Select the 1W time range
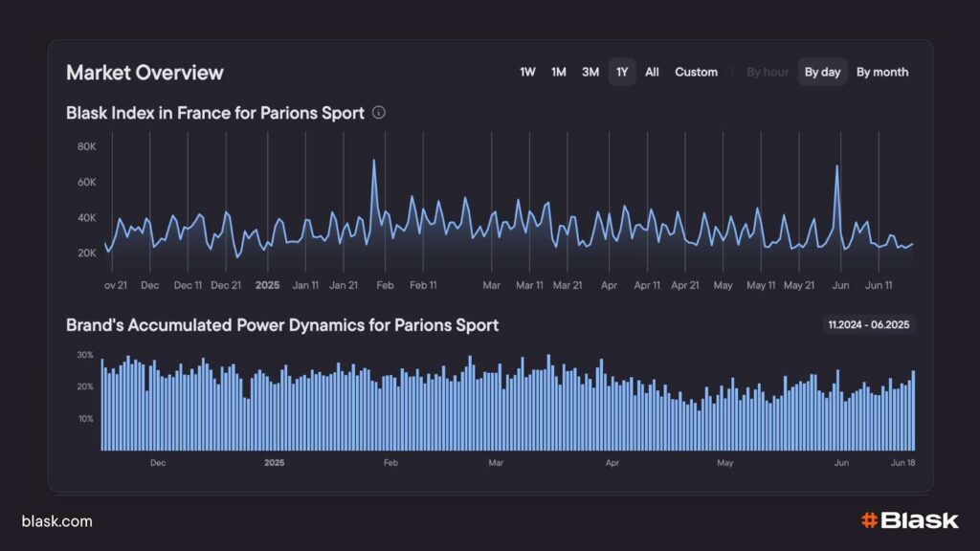The width and height of the screenshot is (980, 551). coord(527,72)
